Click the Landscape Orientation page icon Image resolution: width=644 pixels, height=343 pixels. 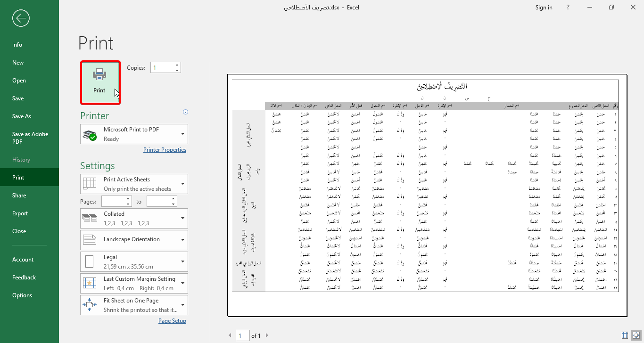click(x=90, y=240)
